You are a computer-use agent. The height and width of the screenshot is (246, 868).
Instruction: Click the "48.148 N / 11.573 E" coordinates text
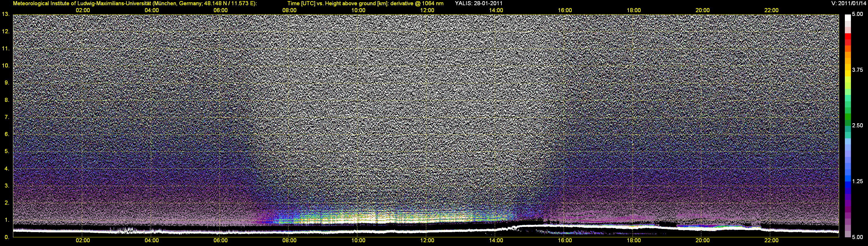pos(229,3)
